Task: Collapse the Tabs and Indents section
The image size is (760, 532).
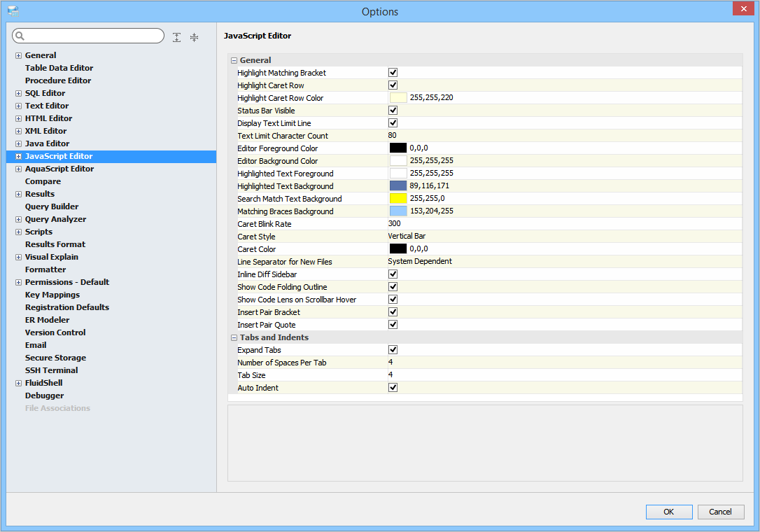Action: (234, 337)
